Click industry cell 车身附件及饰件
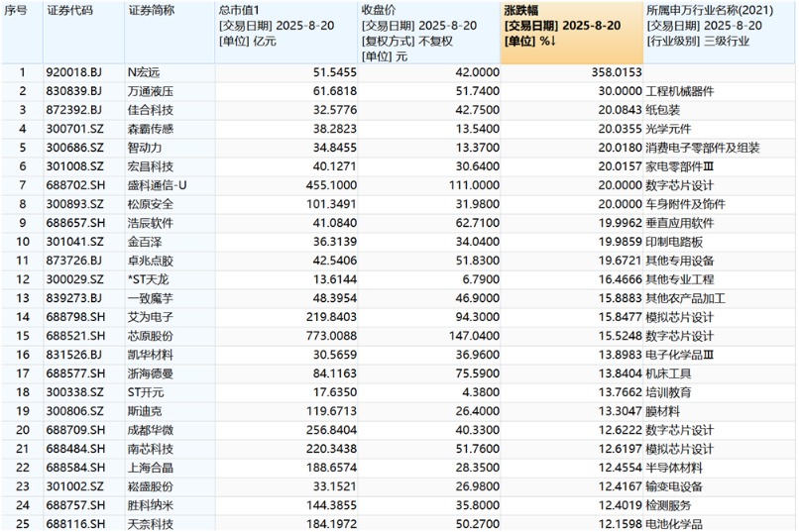This screenshot has width=799, height=532. 685,204
